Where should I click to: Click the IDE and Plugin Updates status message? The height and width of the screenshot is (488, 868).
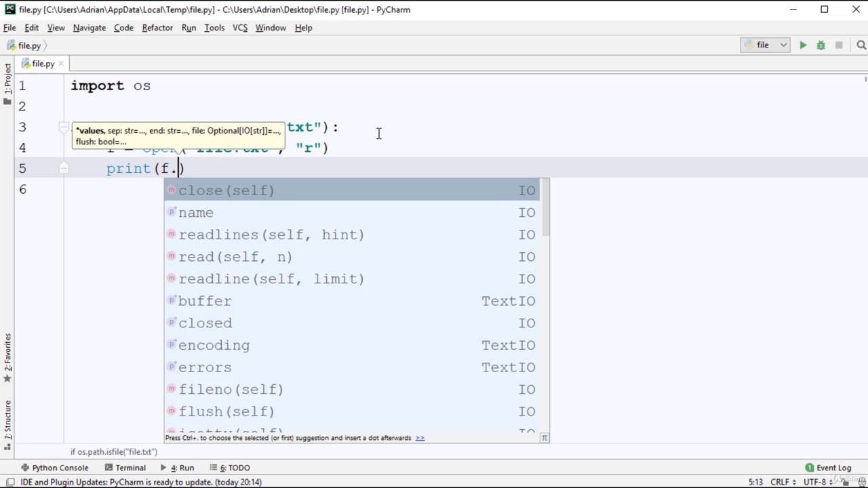[x=141, y=482]
